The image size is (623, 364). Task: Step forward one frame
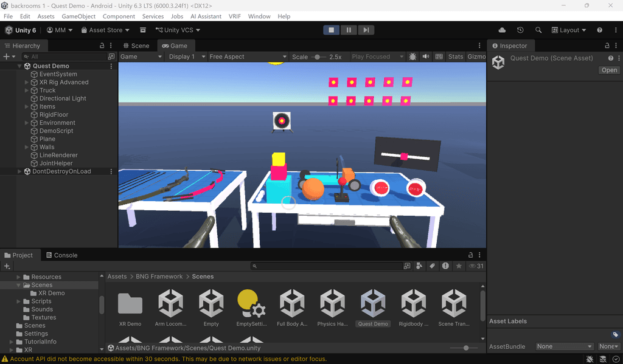366,30
